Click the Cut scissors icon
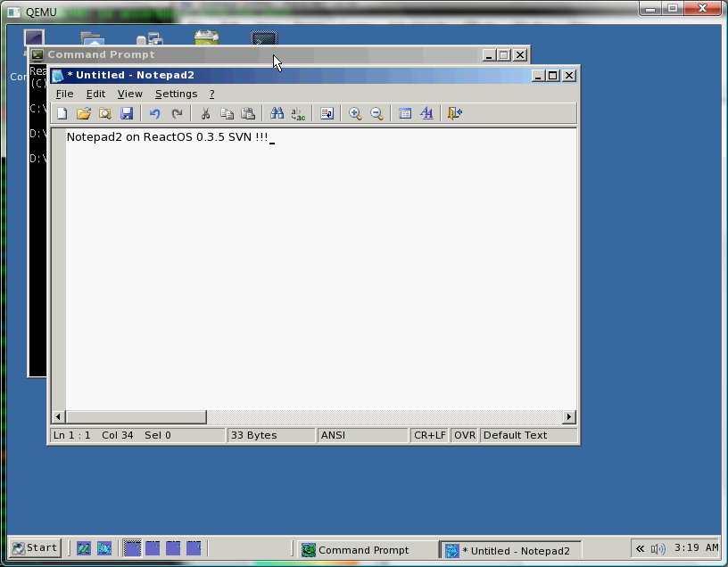The image size is (728, 567). click(x=205, y=113)
